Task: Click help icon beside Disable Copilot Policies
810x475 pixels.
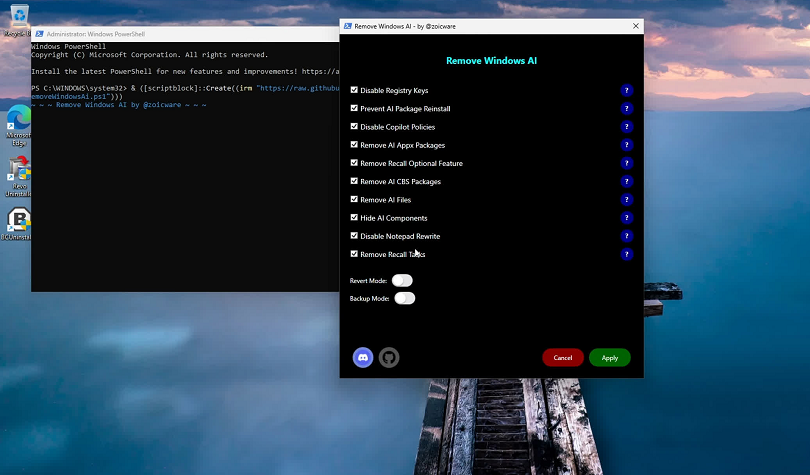Action: tap(627, 127)
